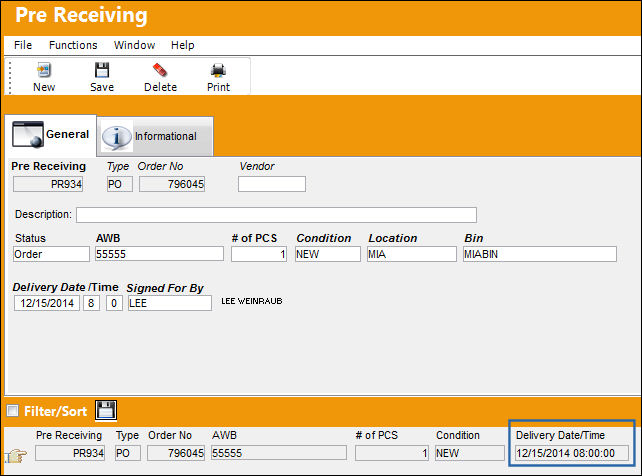The width and height of the screenshot is (642, 476).
Task: Click the Status field showing Order
Action: 51,254
